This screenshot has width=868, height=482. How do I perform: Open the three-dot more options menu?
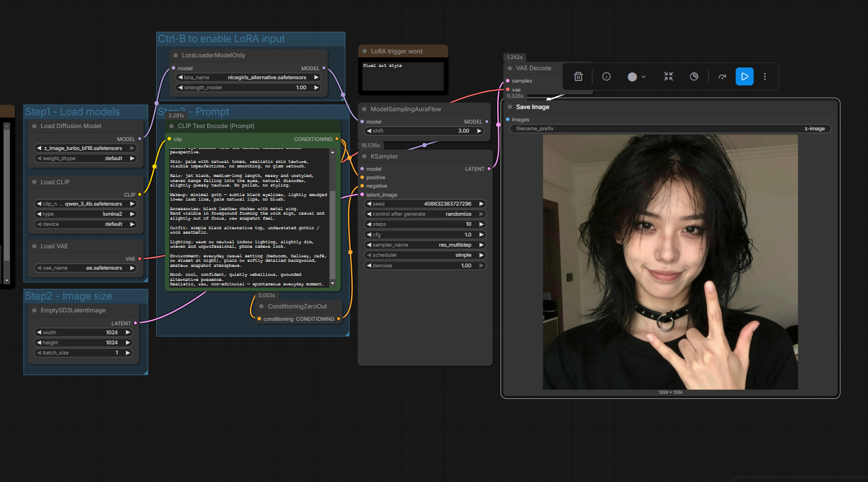[x=765, y=76]
